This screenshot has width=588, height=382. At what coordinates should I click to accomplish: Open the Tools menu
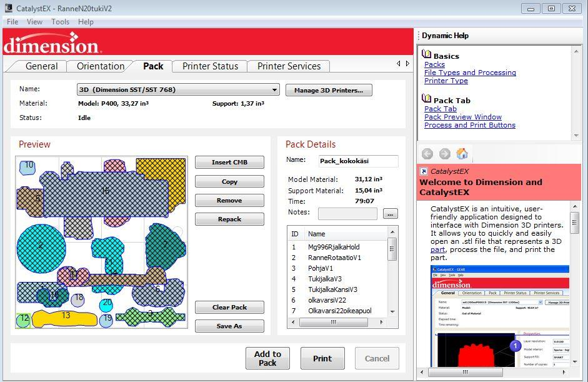click(61, 22)
